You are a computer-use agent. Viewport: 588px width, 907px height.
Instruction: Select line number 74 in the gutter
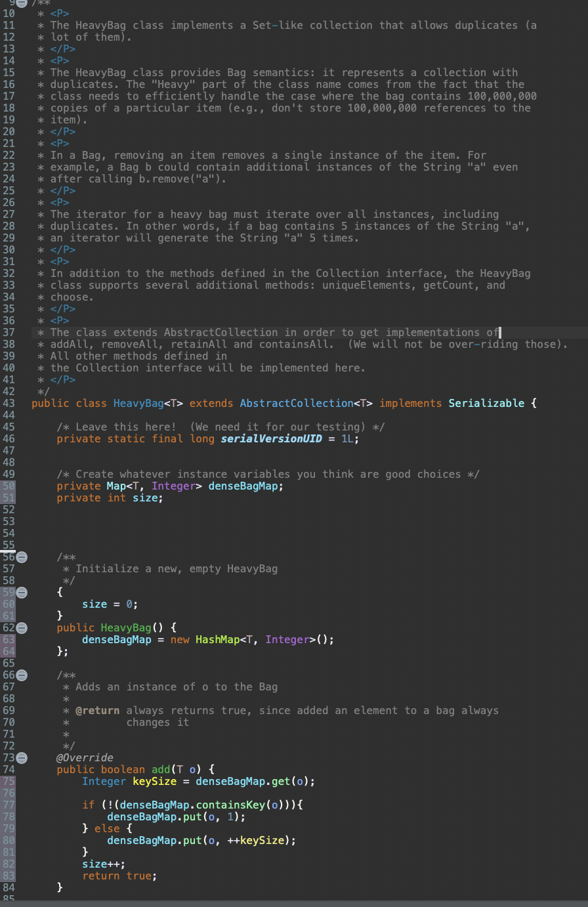9,769
